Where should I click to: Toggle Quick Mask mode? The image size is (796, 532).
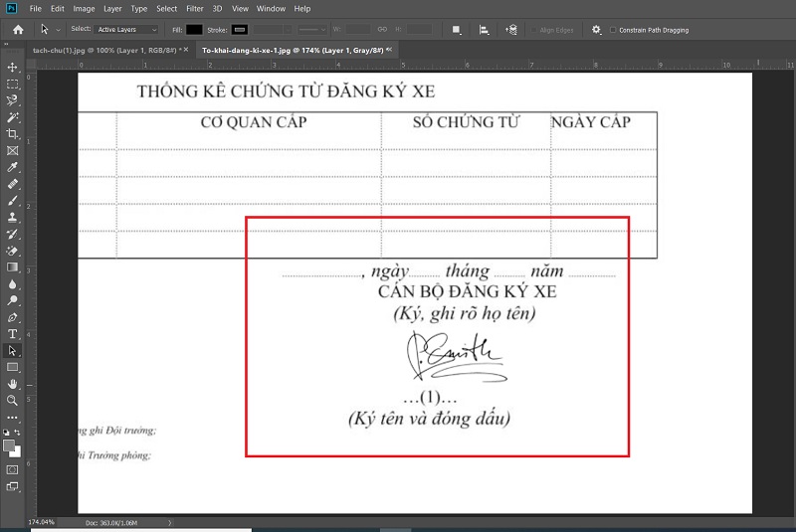click(x=12, y=469)
